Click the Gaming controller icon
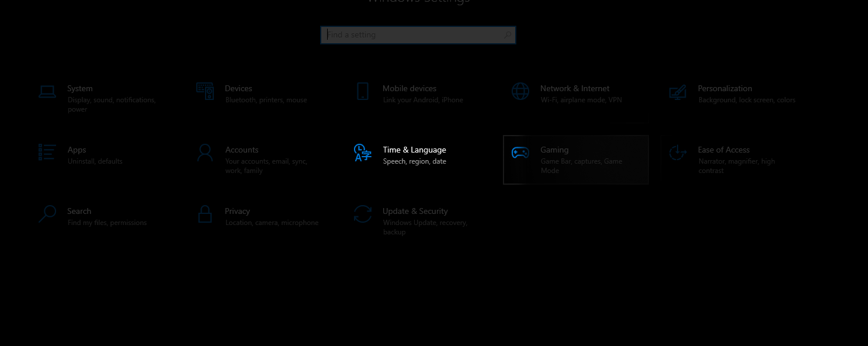The image size is (868, 346). tap(520, 153)
